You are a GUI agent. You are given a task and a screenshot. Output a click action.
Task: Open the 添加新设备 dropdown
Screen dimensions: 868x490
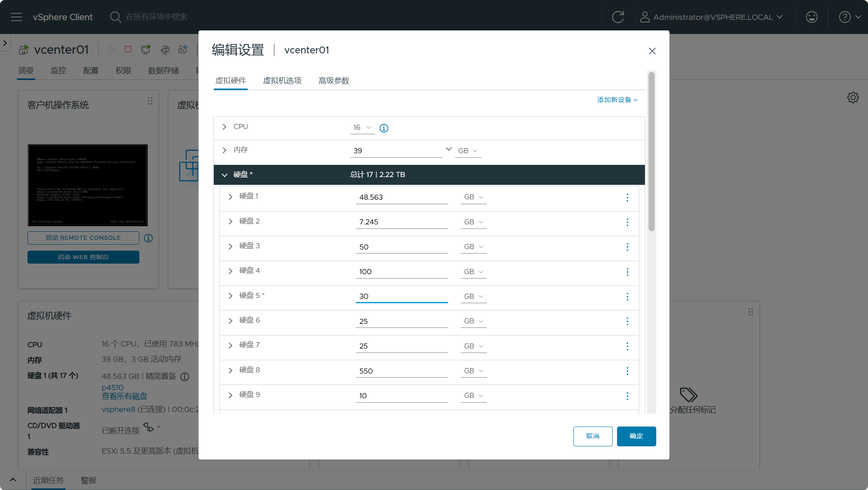pos(617,100)
